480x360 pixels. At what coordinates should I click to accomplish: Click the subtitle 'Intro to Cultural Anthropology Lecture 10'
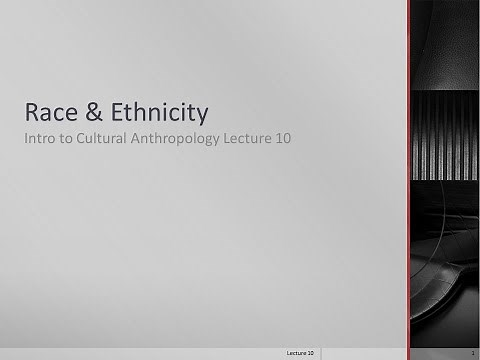(157, 138)
